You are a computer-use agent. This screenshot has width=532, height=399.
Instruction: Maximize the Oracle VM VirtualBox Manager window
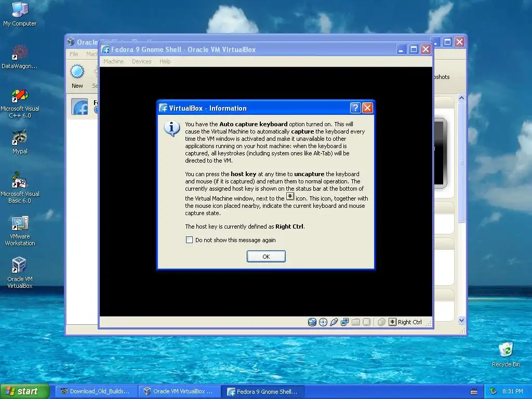(x=447, y=42)
